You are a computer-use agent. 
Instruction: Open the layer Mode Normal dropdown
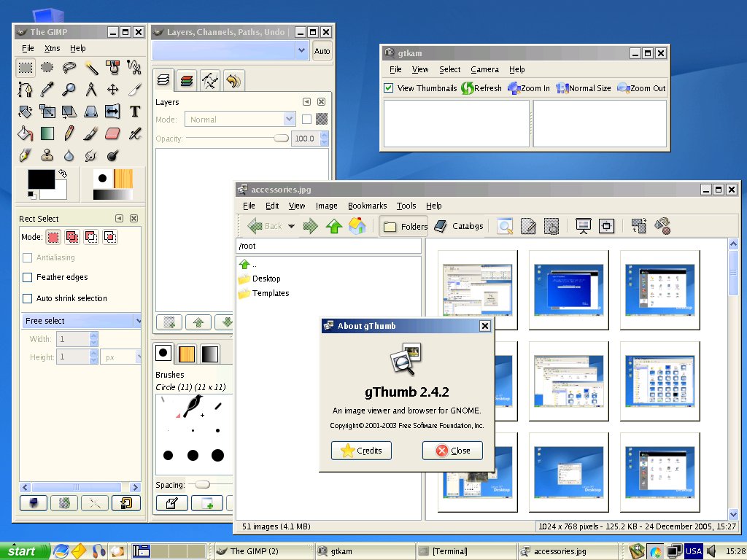click(x=240, y=119)
